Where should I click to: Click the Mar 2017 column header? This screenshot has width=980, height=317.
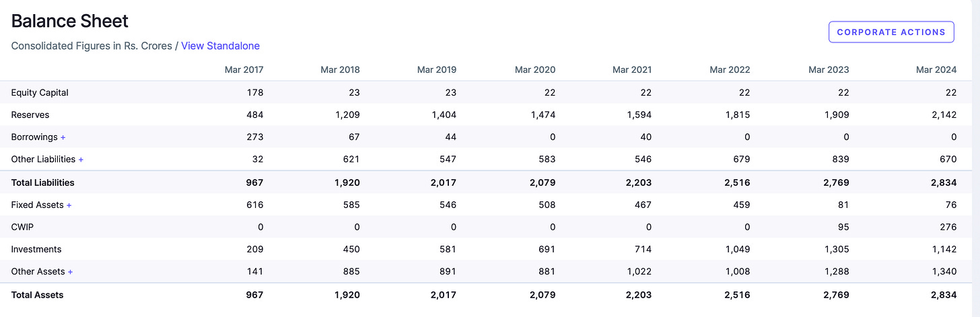(x=244, y=69)
